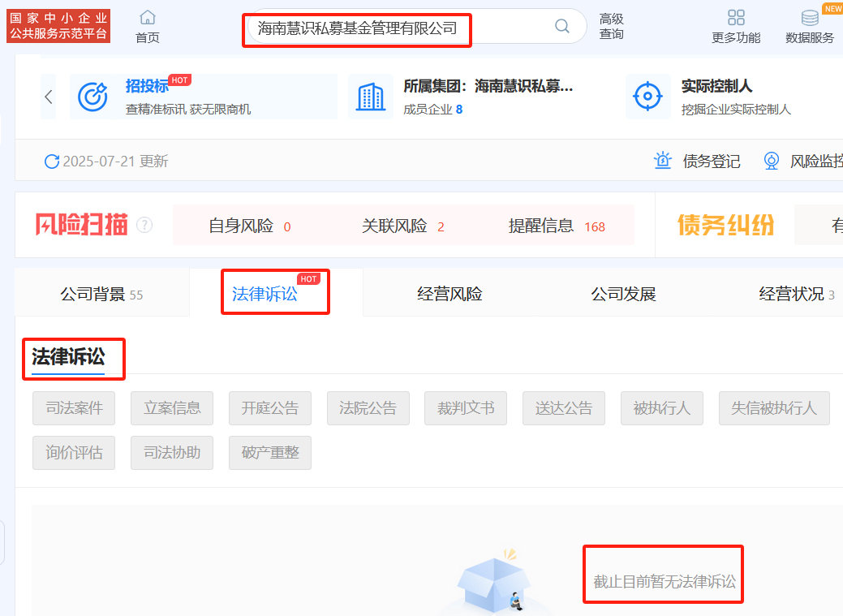Click text 挖掘企业实际控制人

(x=736, y=110)
